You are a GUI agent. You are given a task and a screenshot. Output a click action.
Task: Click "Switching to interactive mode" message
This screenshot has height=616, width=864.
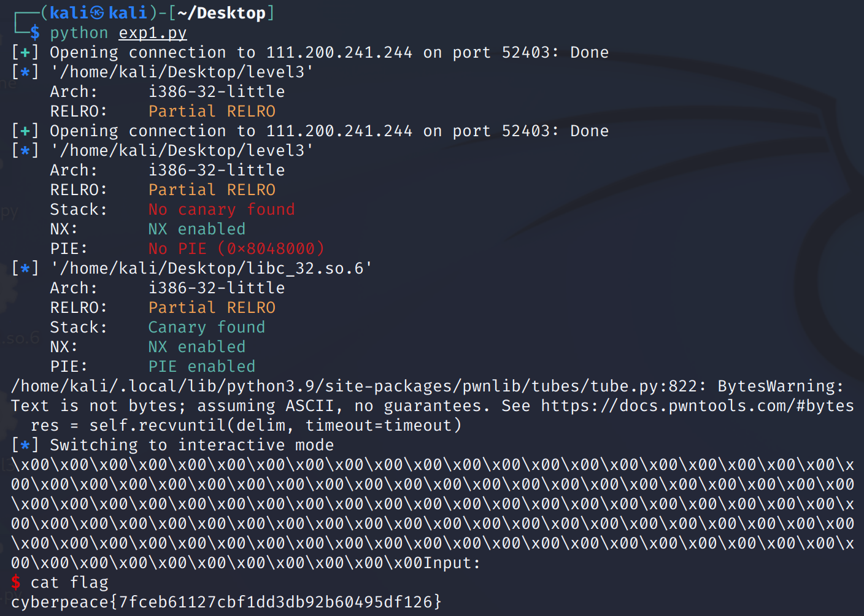coord(191,445)
